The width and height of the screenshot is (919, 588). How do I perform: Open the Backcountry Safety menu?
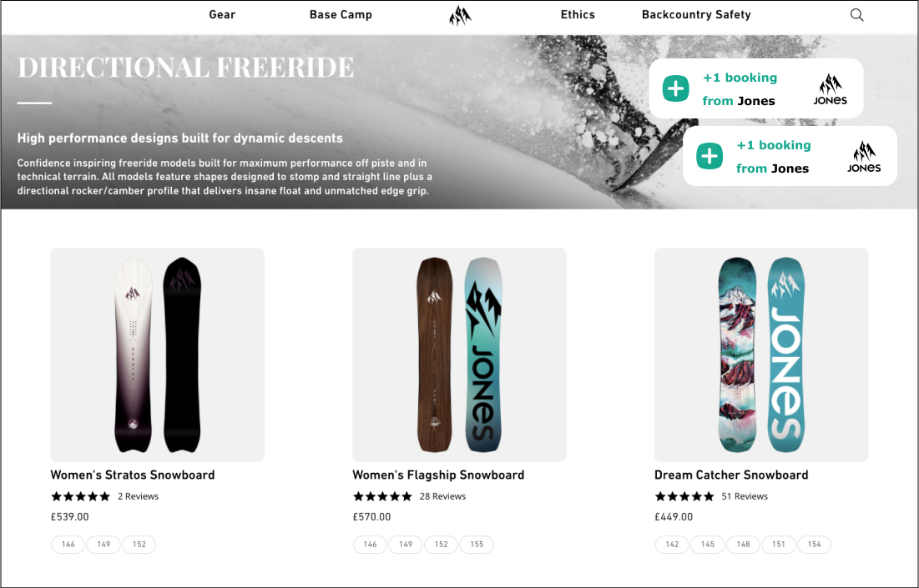click(696, 14)
